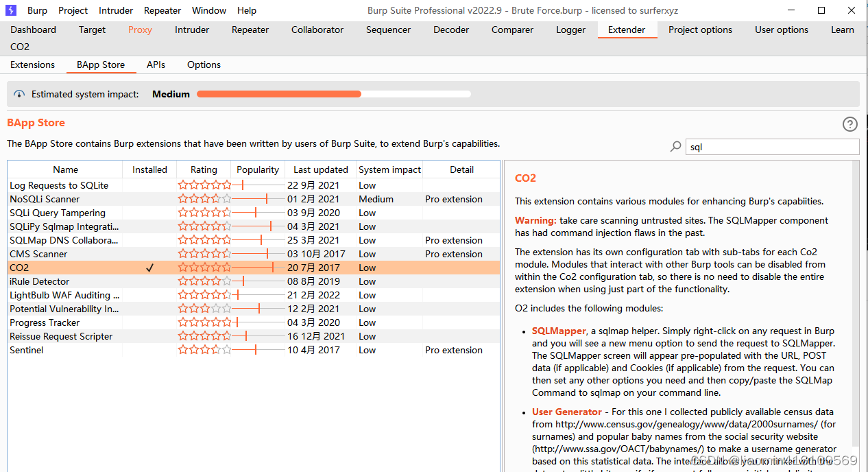
Task: Click the CO2 installed checkmark
Action: point(149,268)
